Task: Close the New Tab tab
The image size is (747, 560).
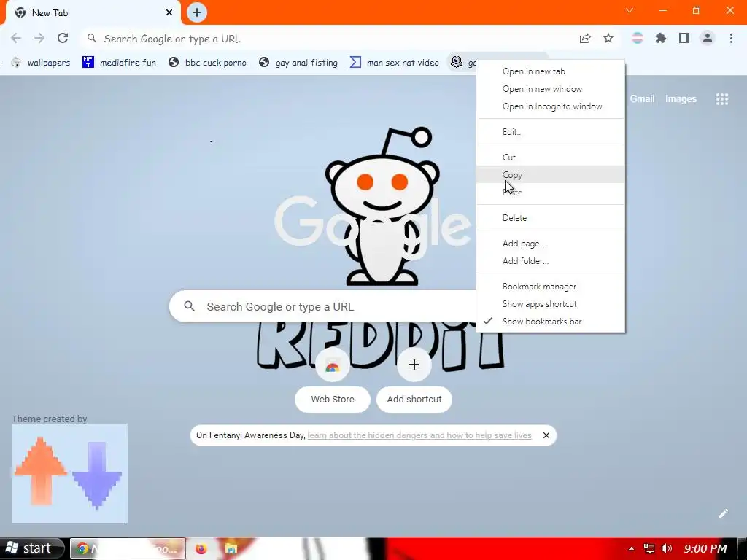Action: coord(169,13)
